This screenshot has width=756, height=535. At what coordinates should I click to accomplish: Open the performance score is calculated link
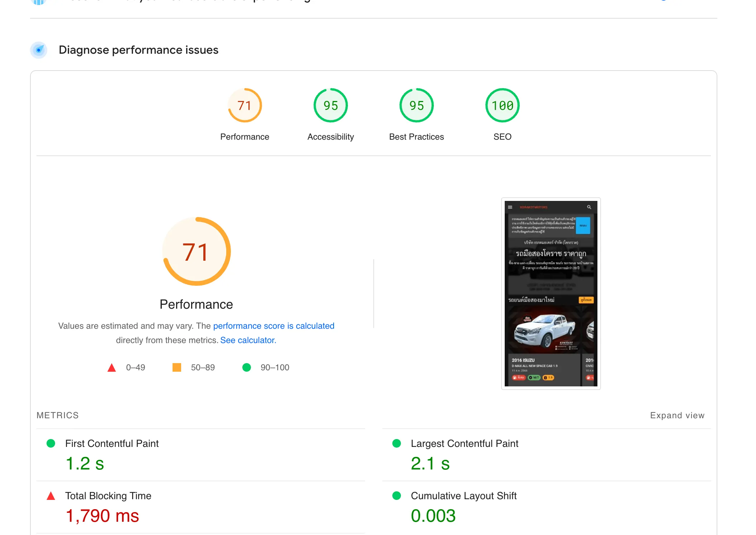(x=273, y=326)
